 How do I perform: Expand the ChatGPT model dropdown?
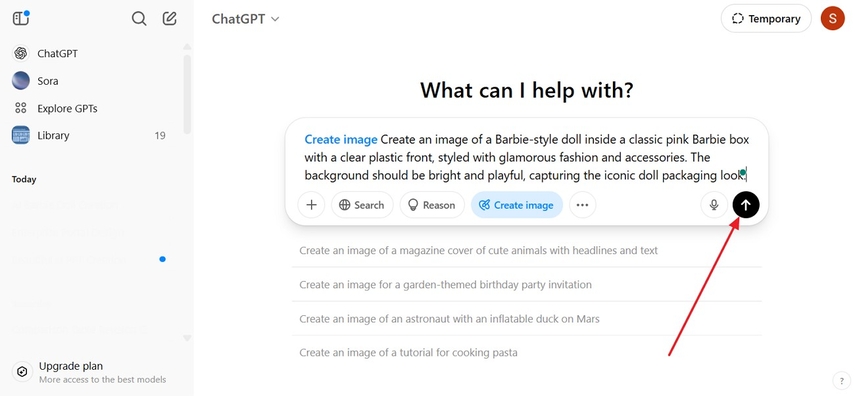[x=245, y=19]
